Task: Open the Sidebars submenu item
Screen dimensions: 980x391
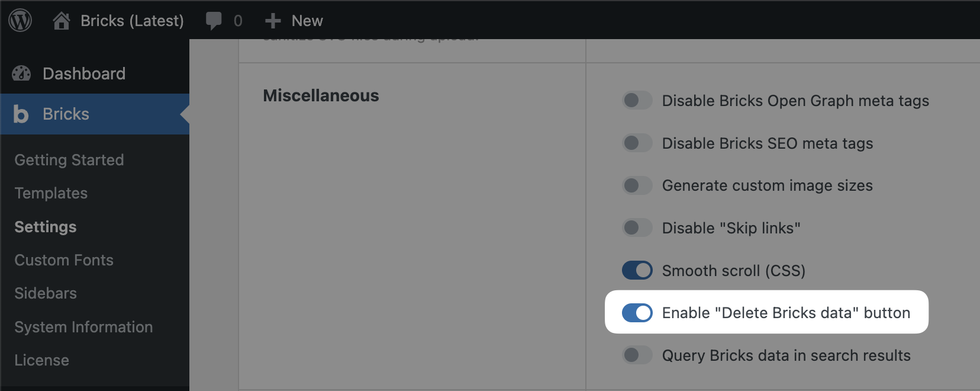Action: pyautogui.click(x=46, y=293)
